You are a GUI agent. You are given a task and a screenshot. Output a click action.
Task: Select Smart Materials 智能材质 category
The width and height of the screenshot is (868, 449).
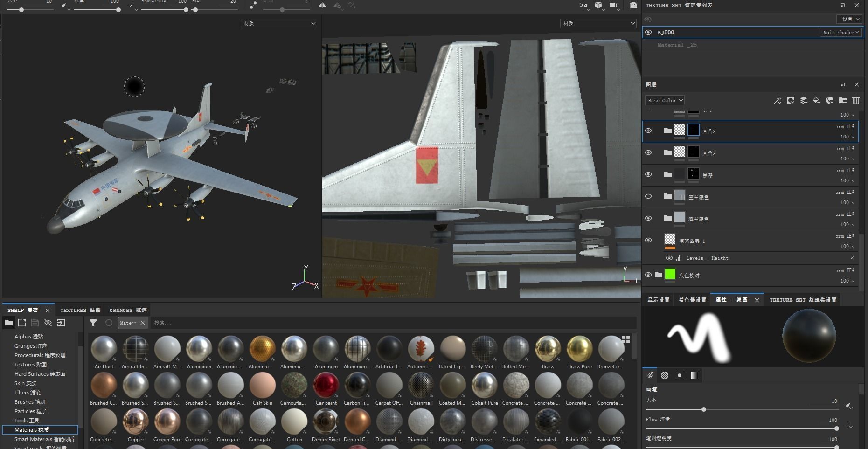(44, 439)
